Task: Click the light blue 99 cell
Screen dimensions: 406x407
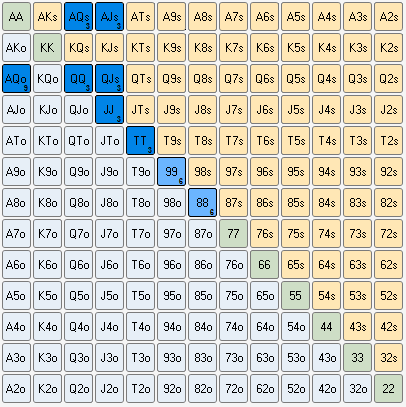Action: click(171, 172)
